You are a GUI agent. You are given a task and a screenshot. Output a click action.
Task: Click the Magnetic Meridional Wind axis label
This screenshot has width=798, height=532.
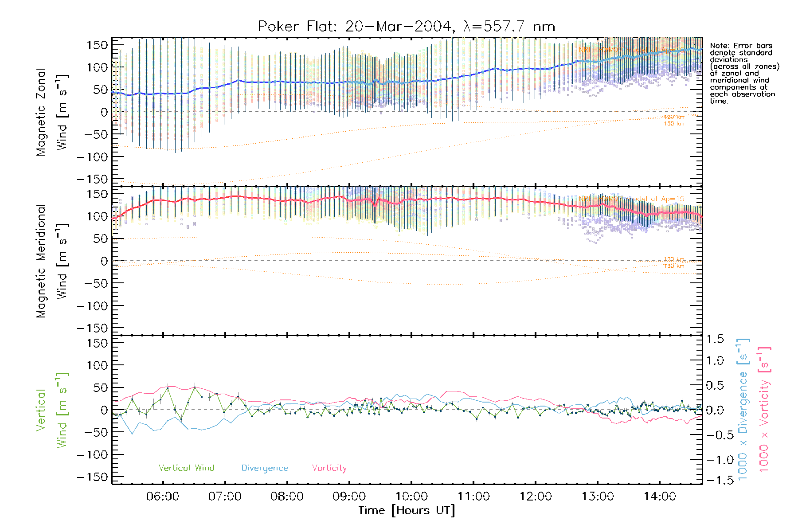tap(51, 261)
